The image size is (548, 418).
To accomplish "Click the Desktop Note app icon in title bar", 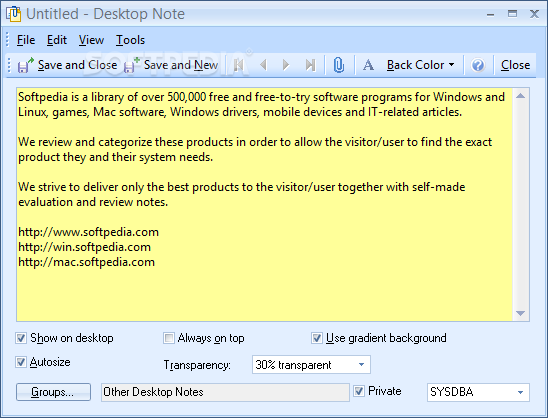I will click(14, 14).
